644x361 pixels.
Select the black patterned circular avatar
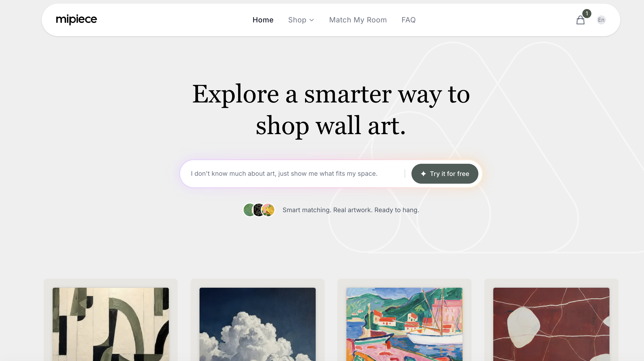point(258,210)
